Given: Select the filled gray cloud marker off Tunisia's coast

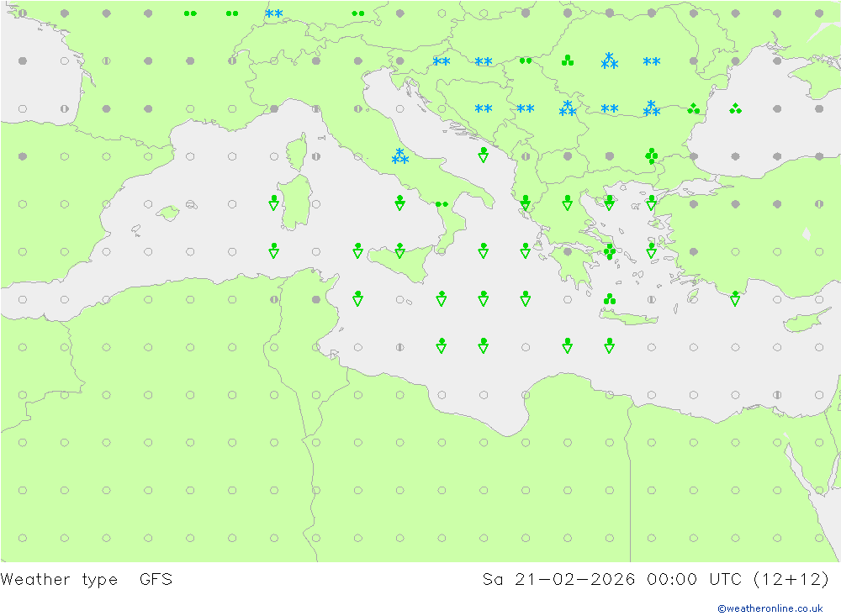Looking at the screenshot, I should [315, 299].
